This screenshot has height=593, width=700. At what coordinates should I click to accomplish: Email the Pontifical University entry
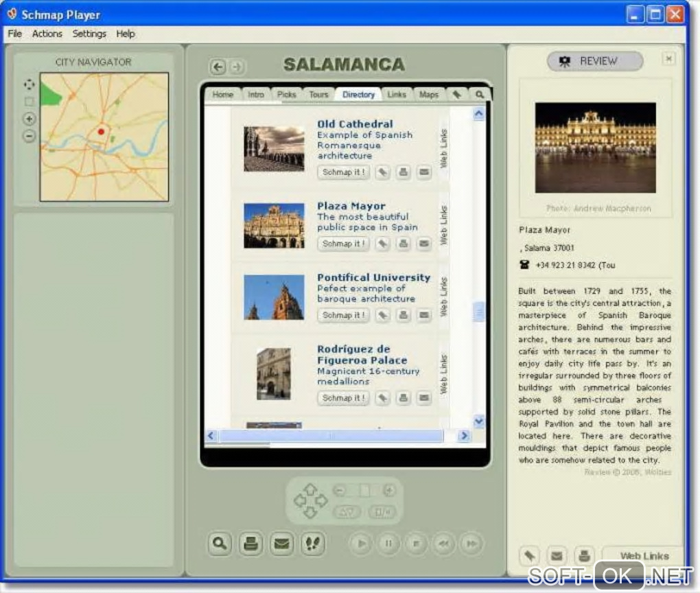pyautogui.click(x=424, y=315)
